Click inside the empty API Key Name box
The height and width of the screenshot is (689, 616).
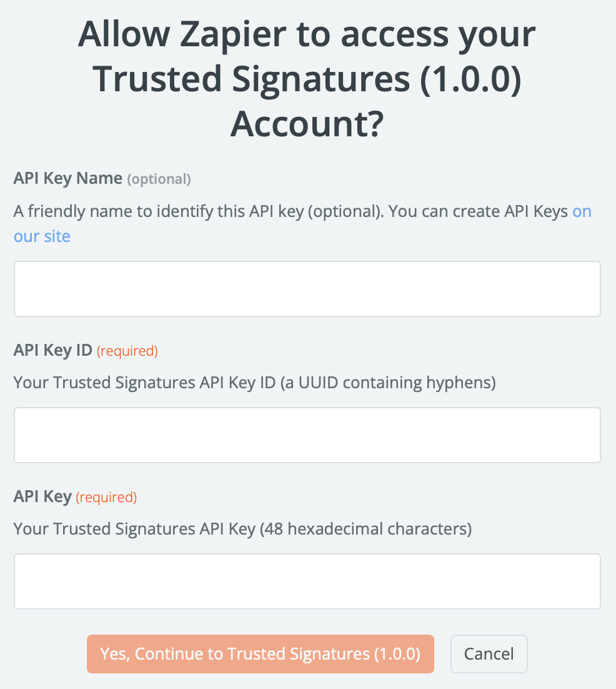(307, 288)
